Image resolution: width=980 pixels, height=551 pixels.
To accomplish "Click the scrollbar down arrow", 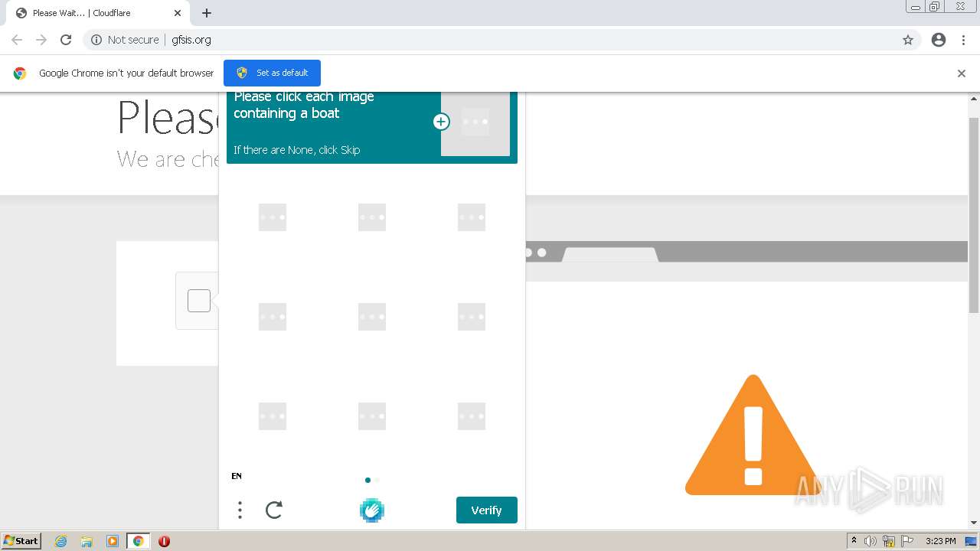I will (974, 523).
